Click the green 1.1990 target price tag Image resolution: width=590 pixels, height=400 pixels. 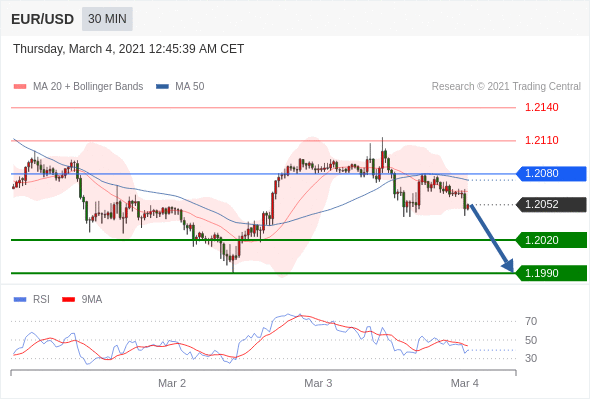tap(551, 273)
